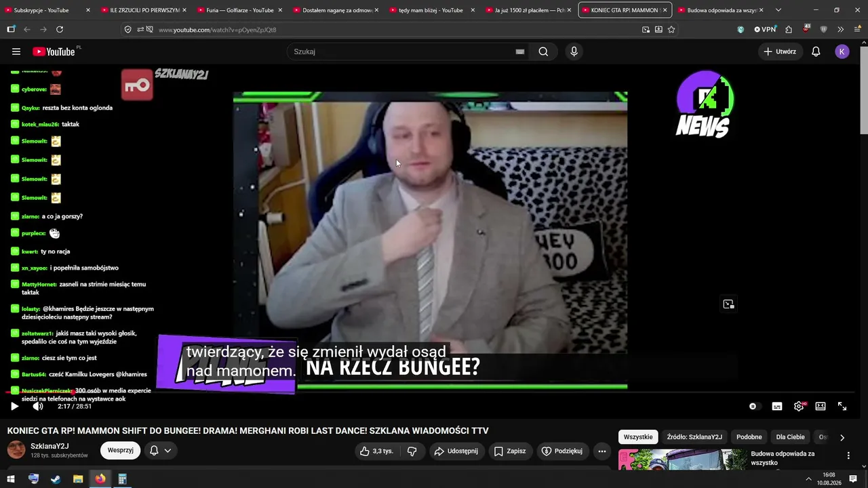Open player settings gear
The image size is (868, 488).
tap(799, 406)
